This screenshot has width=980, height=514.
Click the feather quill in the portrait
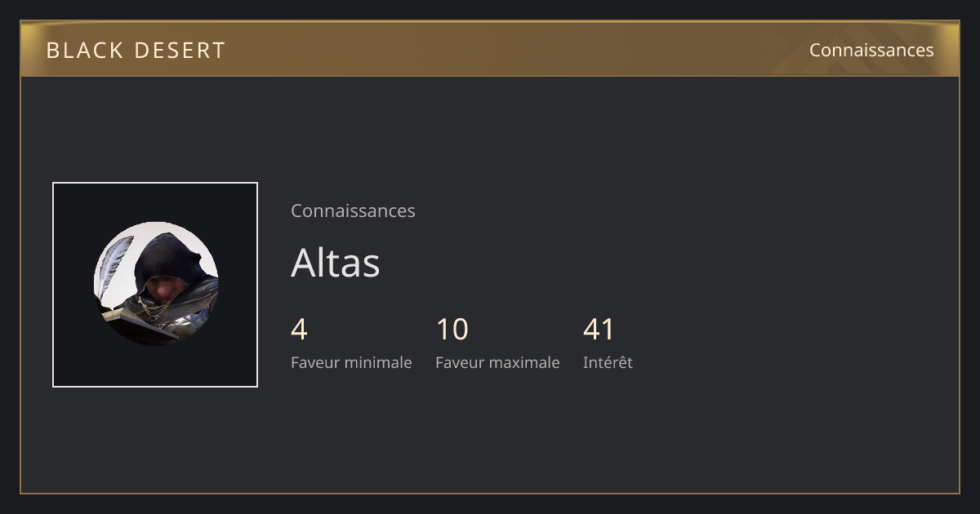(x=114, y=263)
